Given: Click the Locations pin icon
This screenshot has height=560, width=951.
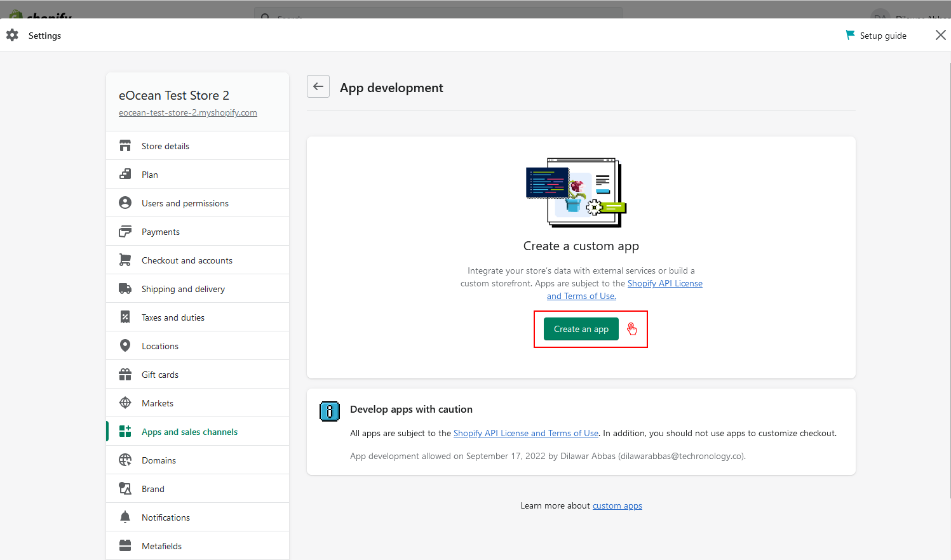Looking at the screenshot, I should pyautogui.click(x=125, y=346).
